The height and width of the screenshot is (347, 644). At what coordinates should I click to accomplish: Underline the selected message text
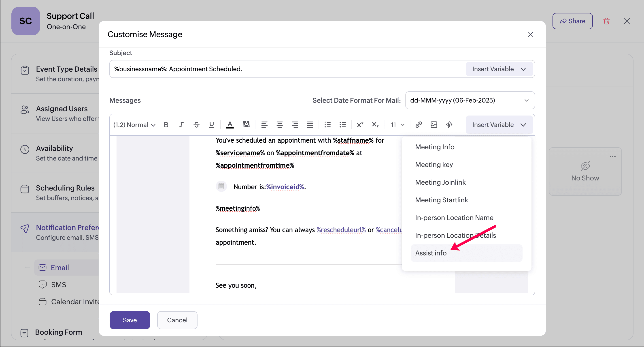click(212, 125)
